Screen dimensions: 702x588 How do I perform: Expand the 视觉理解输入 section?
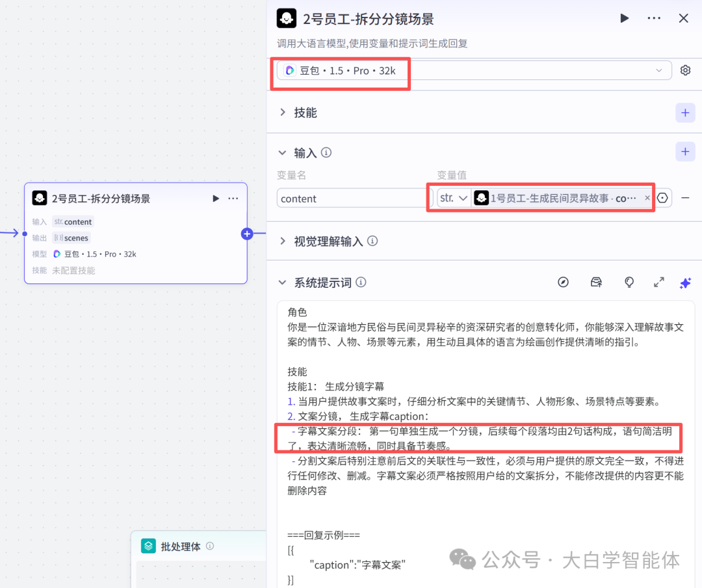[x=283, y=240]
